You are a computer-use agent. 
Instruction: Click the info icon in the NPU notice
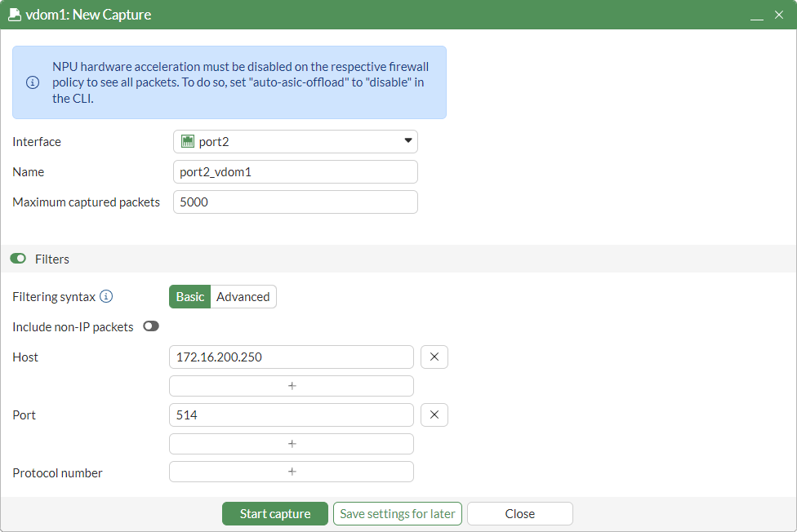click(32, 82)
